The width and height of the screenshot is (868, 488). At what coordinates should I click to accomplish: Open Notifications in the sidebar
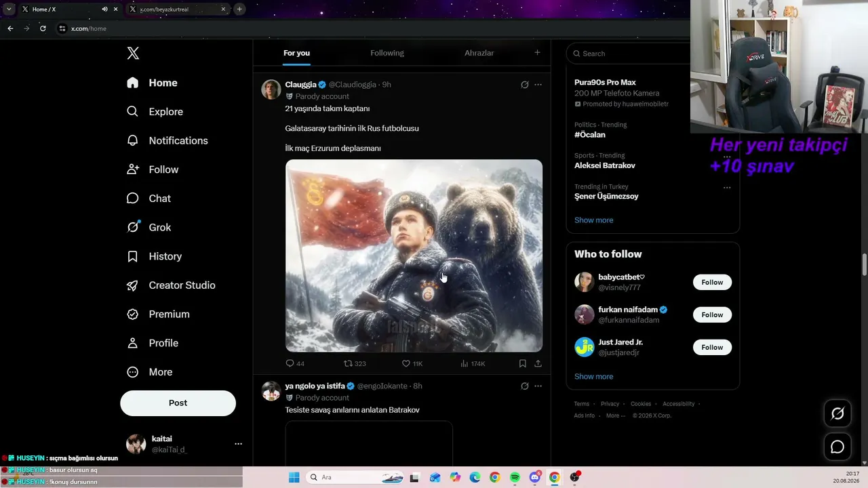coord(167,141)
